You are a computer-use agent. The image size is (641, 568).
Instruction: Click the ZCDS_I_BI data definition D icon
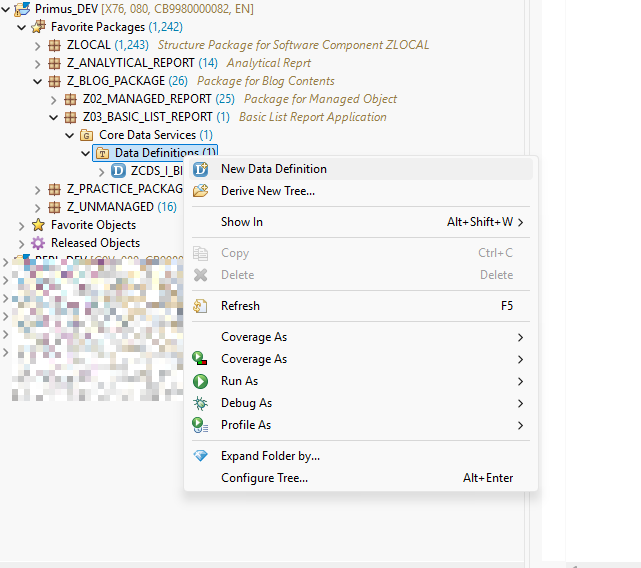[118, 171]
